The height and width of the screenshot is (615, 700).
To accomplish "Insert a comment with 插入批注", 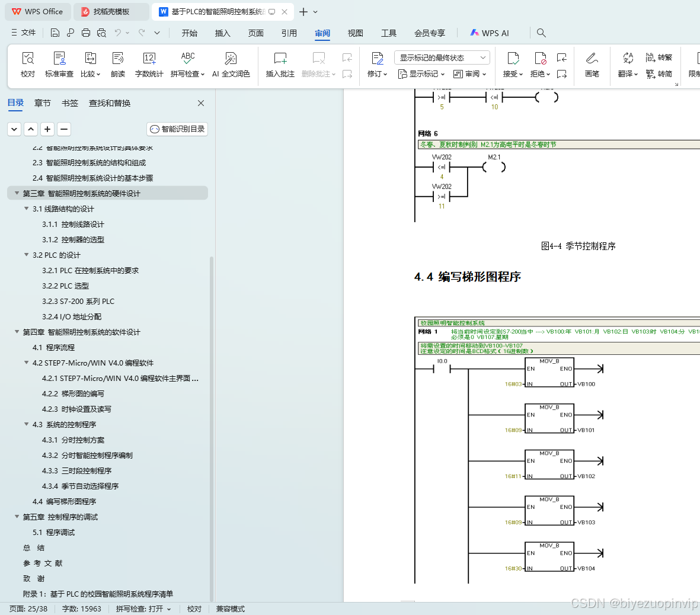I will tap(280, 64).
